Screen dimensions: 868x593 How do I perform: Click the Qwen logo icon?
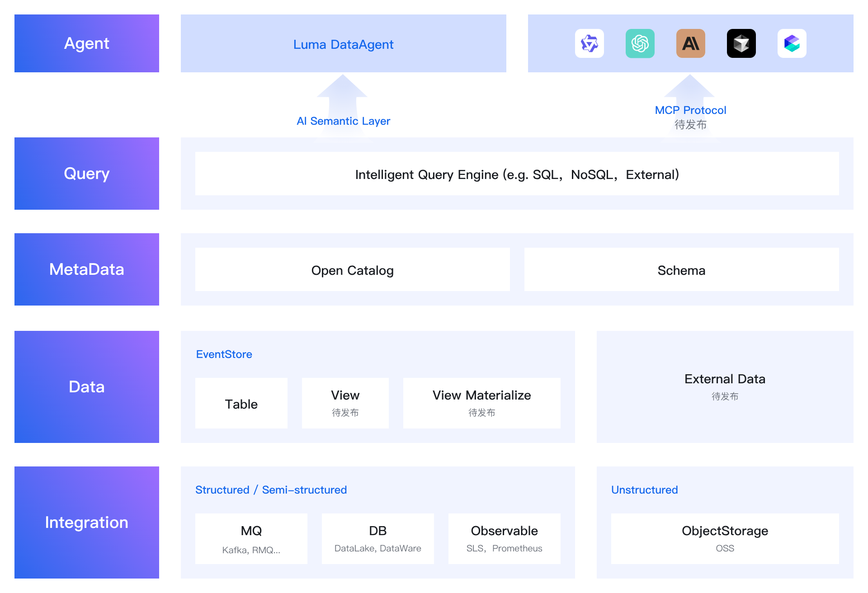[589, 43]
